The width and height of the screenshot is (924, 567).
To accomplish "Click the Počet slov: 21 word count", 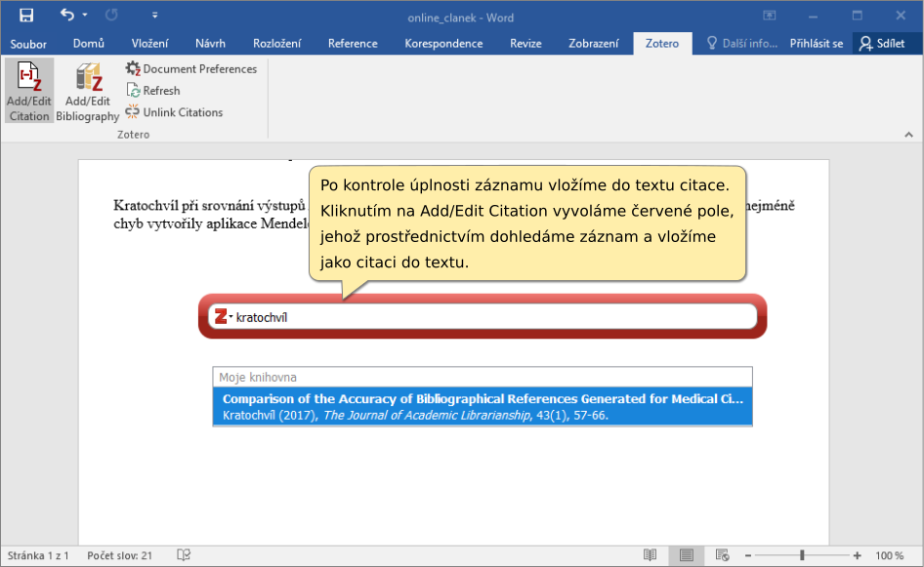I will click(x=119, y=555).
